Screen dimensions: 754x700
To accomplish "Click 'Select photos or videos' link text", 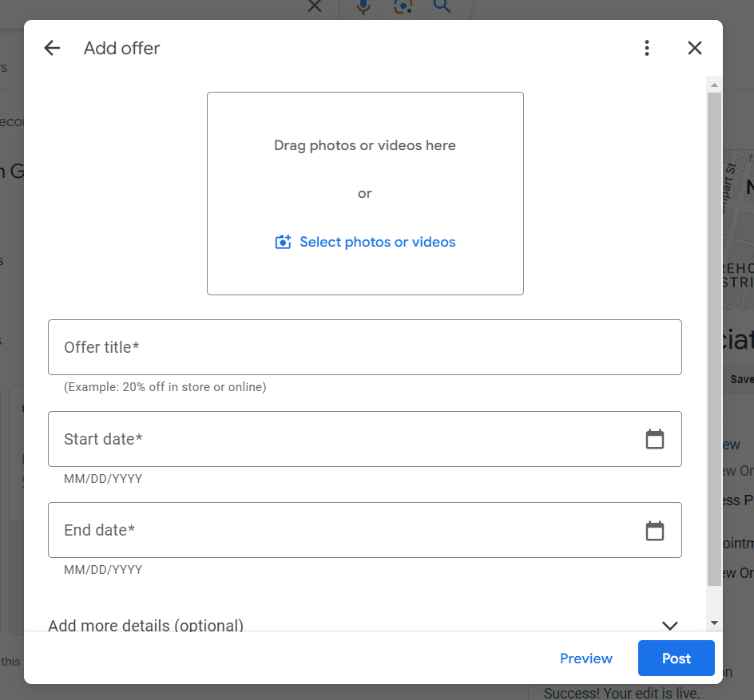I will click(377, 242).
